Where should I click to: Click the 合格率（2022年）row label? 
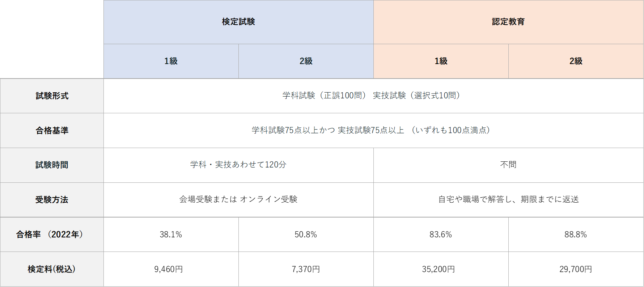52,235
